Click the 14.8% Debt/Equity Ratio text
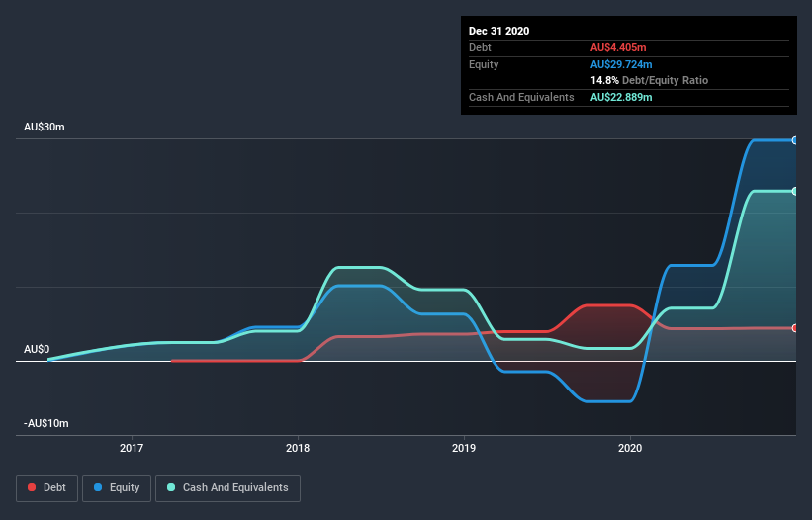Image resolution: width=812 pixels, height=520 pixels. click(650, 80)
